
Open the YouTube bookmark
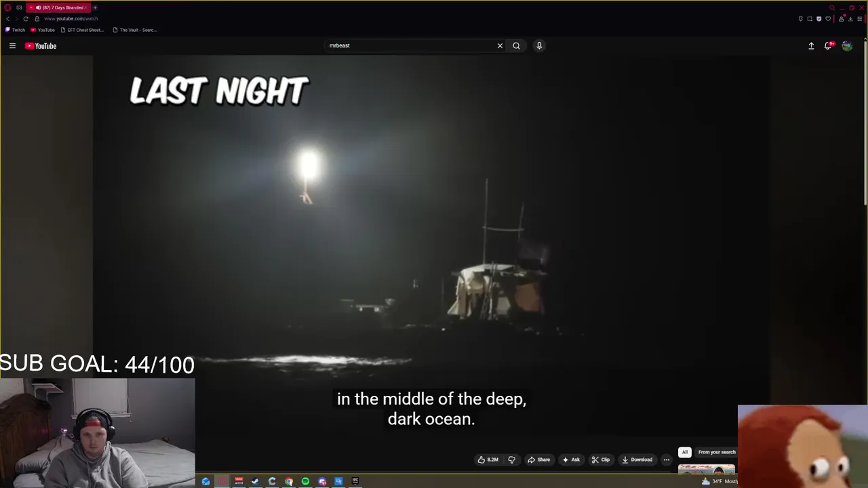click(43, 30)
